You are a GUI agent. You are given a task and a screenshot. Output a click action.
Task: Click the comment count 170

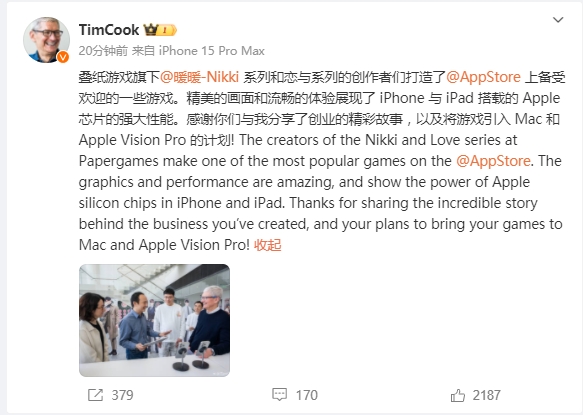(x=307, y=395)
